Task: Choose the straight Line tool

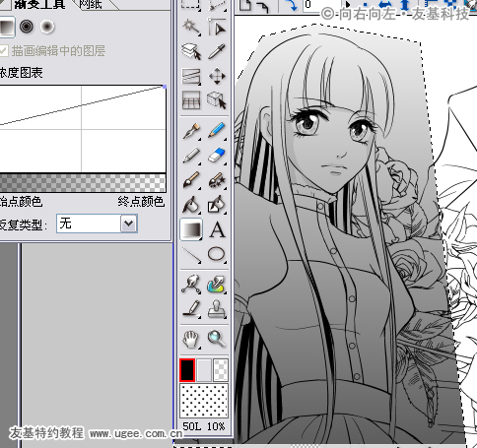Action: 191,254
